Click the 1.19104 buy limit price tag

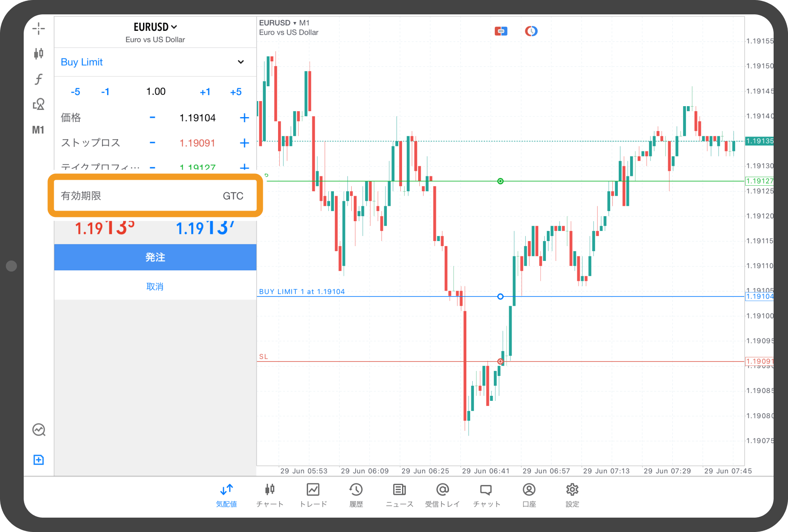(759, 296)
